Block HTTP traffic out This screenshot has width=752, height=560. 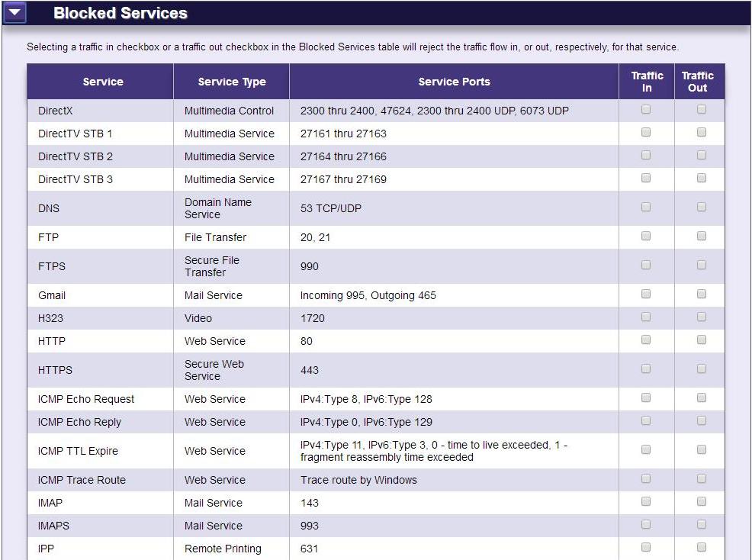click(701, 340)
